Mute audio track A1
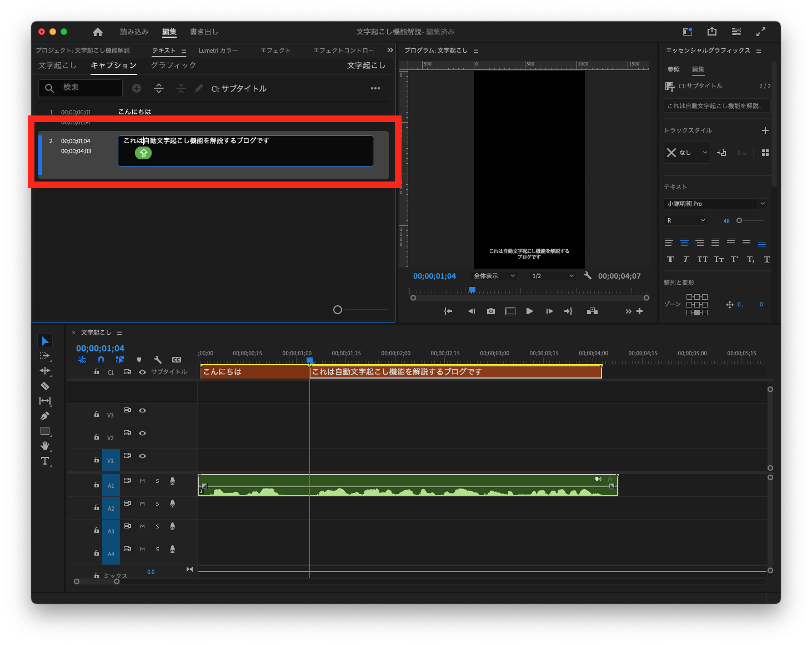812x645 pixels. coord(142,481)
